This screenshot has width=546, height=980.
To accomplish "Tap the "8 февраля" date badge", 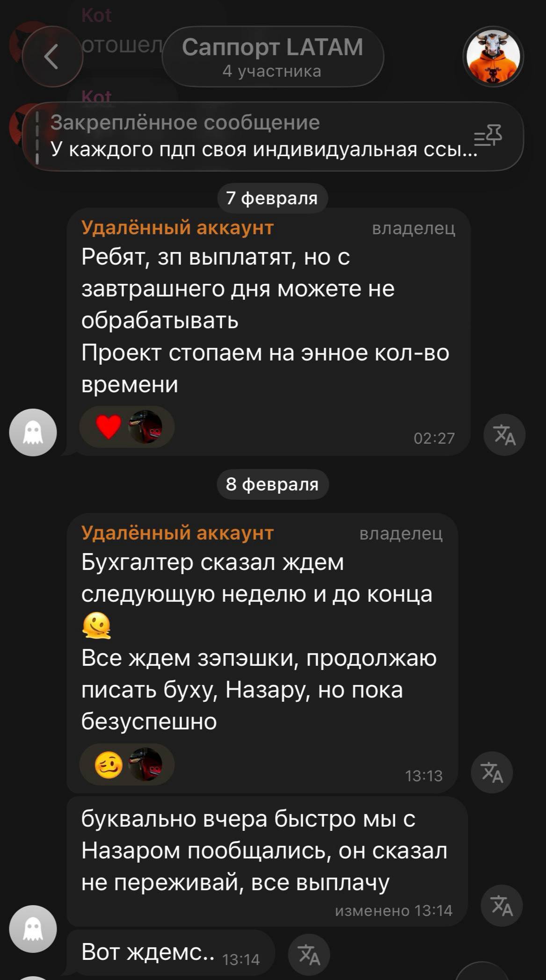I will [272, 484].
